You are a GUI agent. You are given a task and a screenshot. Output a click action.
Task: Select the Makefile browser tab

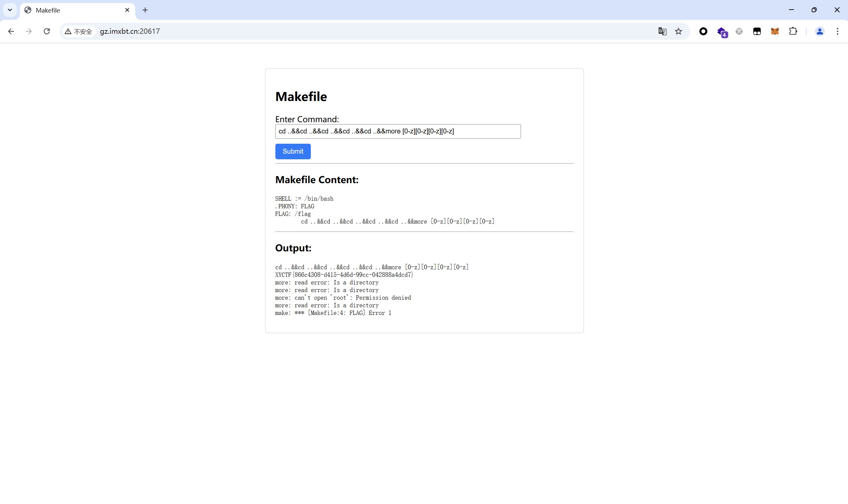coord(78,10)
